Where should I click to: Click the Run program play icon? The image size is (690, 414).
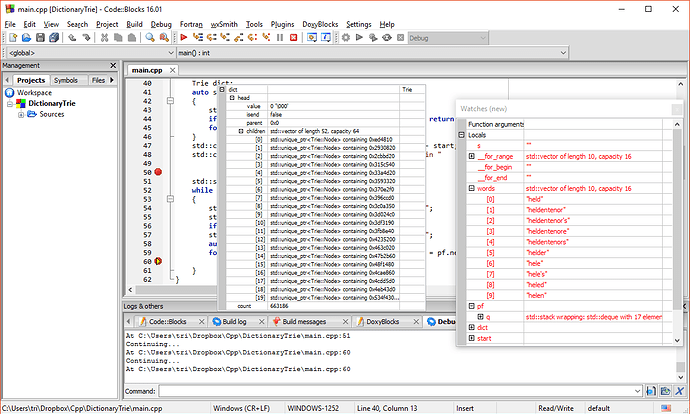tap(360, 38)
